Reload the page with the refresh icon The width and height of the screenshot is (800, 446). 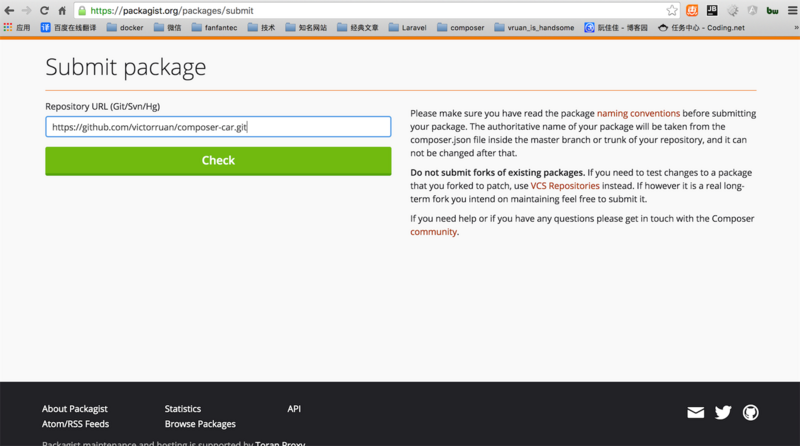tap(44, 10)
